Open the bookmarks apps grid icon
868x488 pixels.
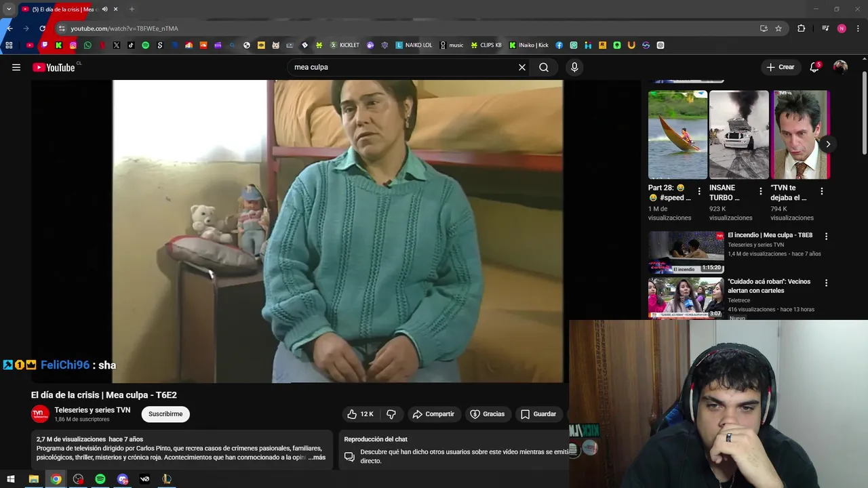pos(9,45)
